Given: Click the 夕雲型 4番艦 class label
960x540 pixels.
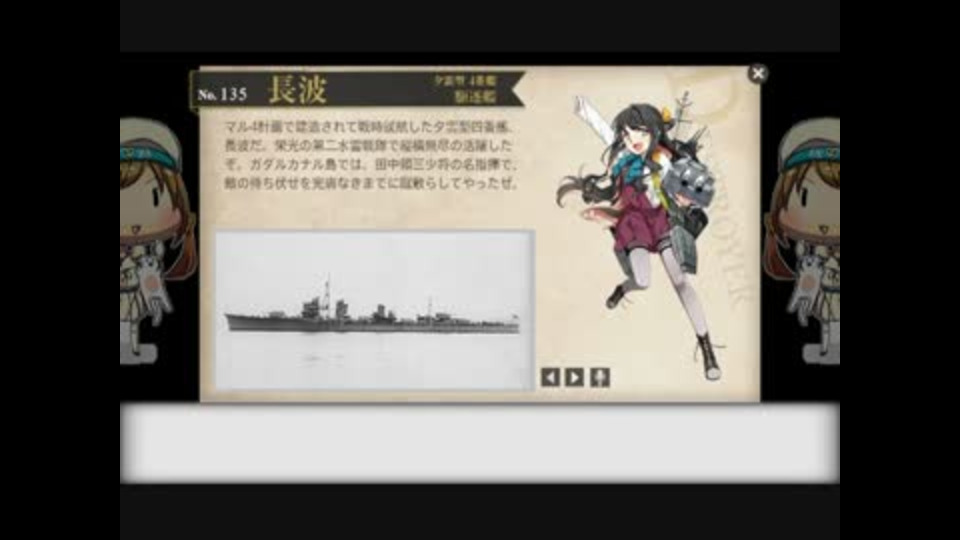Looking at the screenshot, I should (x=466, y=81).
